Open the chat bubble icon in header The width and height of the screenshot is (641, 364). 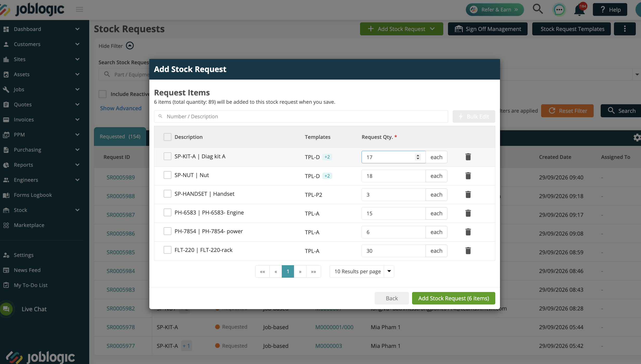tap(559, 10)
